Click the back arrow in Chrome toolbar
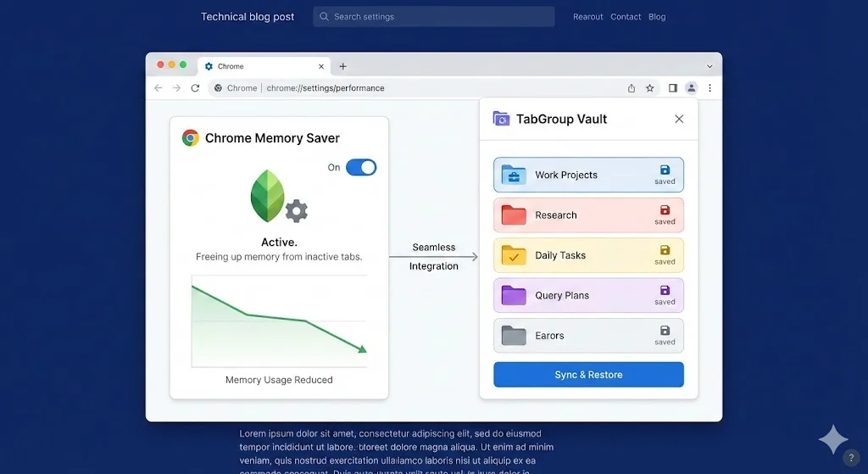 pyautogui.click(x=159, y=88)
